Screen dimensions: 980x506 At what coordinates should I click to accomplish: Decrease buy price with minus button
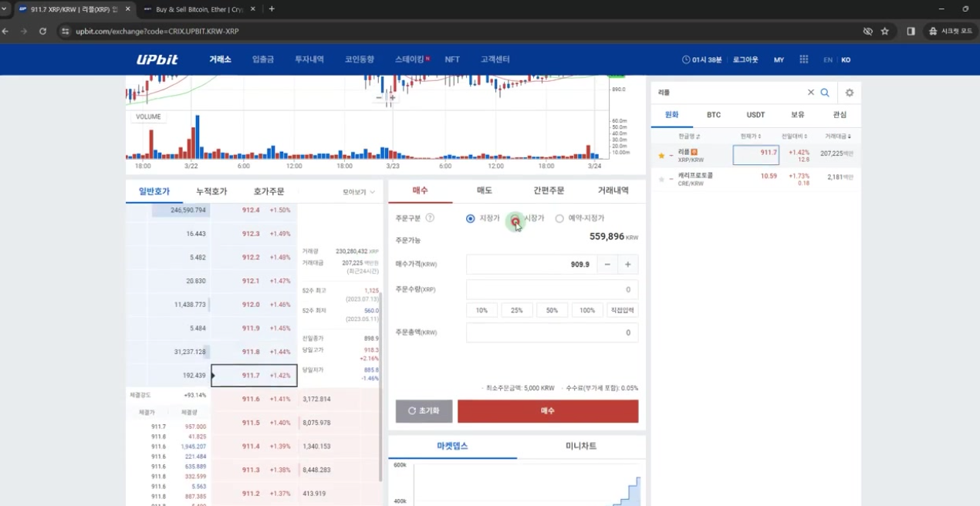(607, 265)
